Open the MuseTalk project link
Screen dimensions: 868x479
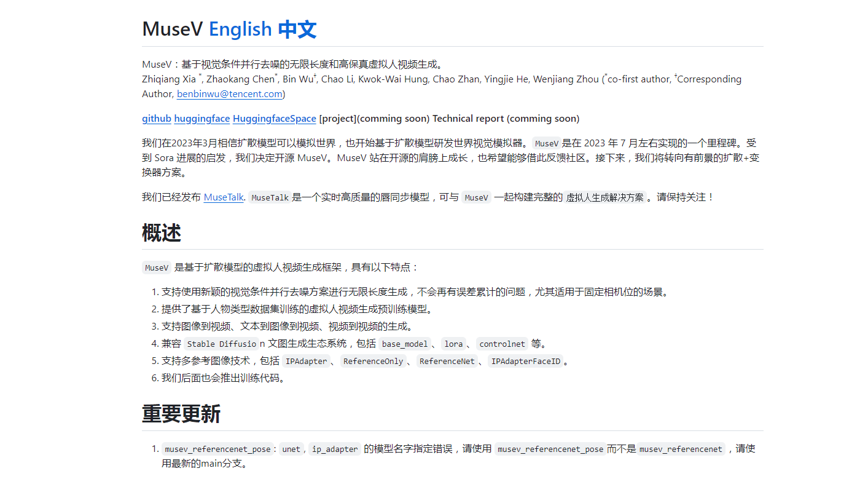tap(223, 197)
